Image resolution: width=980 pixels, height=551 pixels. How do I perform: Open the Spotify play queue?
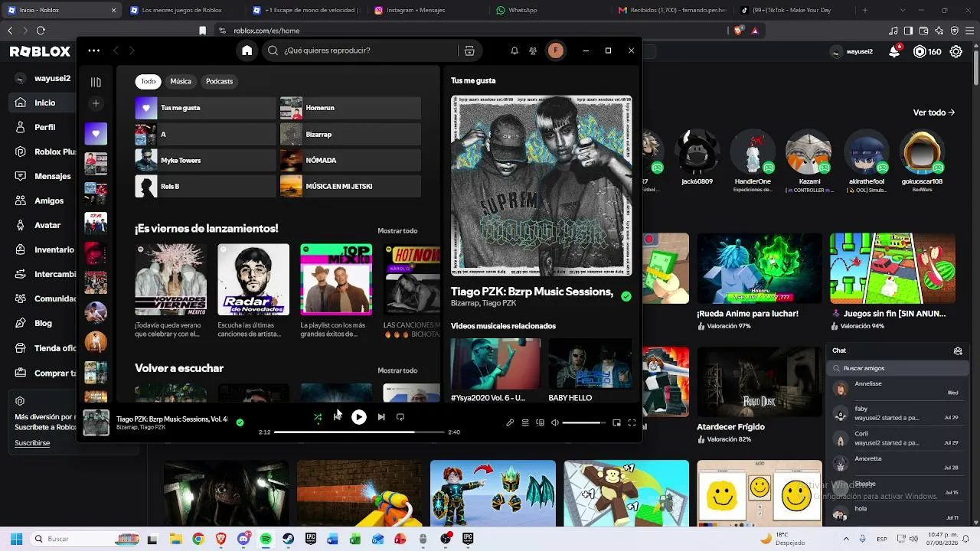[525, 422]
